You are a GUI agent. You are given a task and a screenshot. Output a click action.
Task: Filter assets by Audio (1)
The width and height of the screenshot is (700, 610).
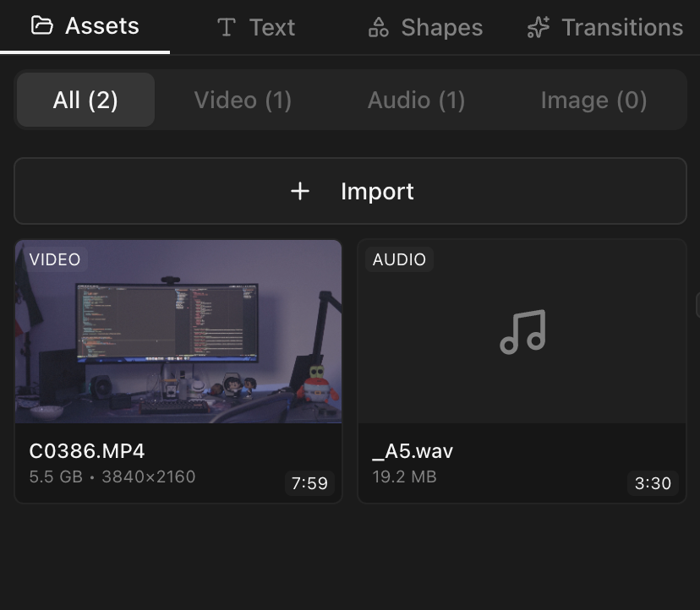pos(416,100)
